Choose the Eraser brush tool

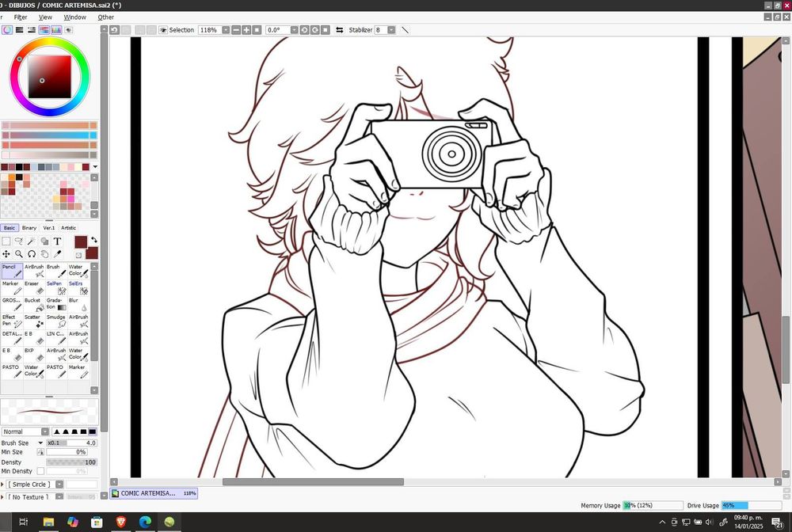coord(34,287)
